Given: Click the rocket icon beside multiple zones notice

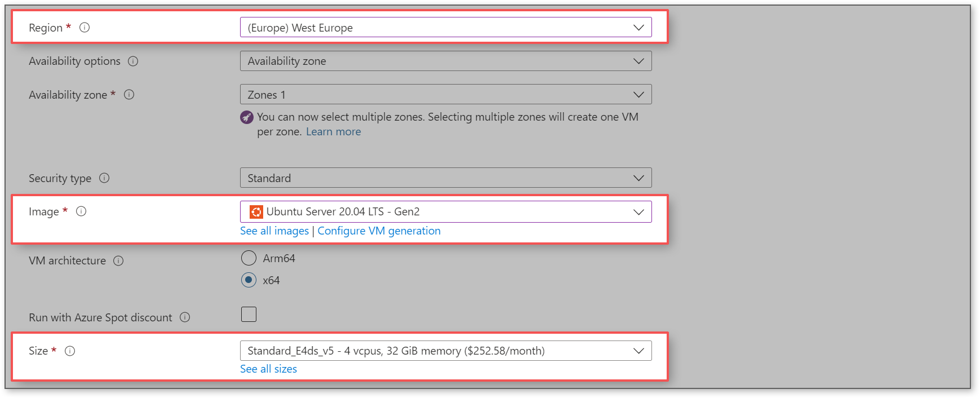Looking at the screenshot, I should click(247, 117).
